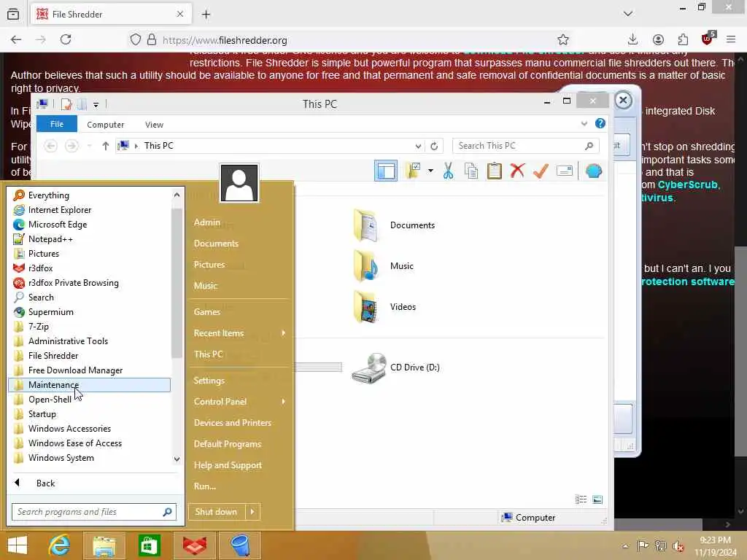Open Windows Store taskbar icon

149,545
